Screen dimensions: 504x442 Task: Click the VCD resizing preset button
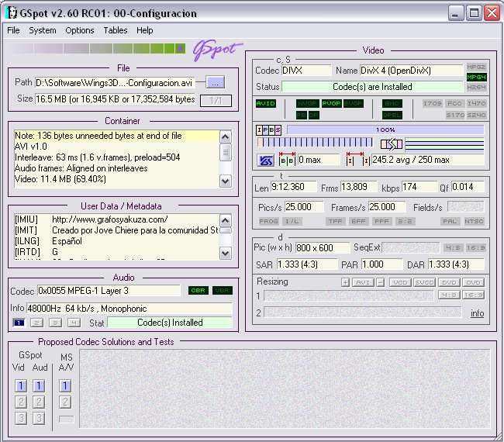[x=400, y=282]
